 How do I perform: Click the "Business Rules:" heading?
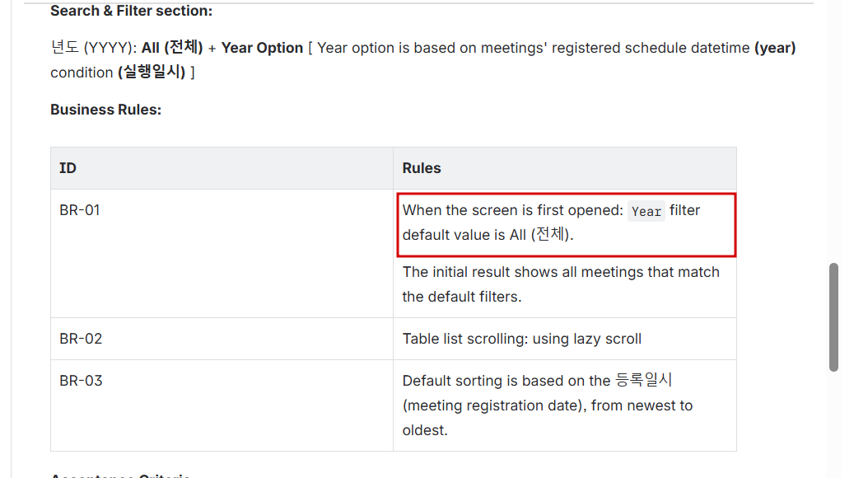[x=105, y=110]
